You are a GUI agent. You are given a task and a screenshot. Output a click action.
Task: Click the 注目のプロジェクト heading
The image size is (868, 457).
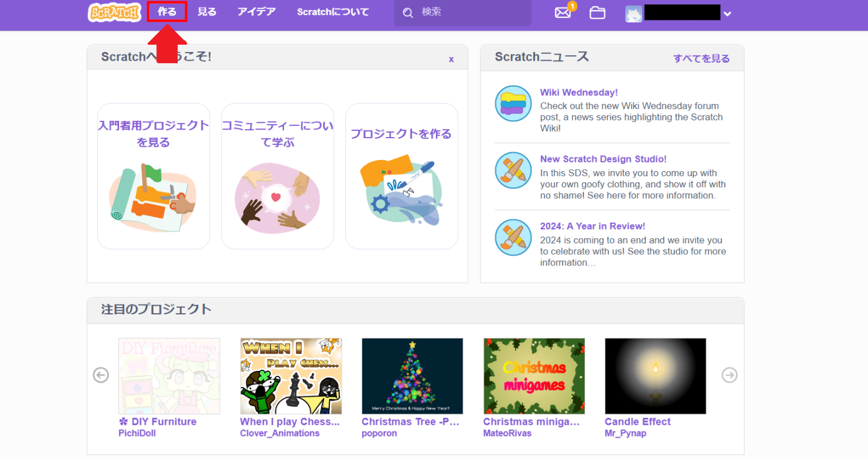[156, 309]
